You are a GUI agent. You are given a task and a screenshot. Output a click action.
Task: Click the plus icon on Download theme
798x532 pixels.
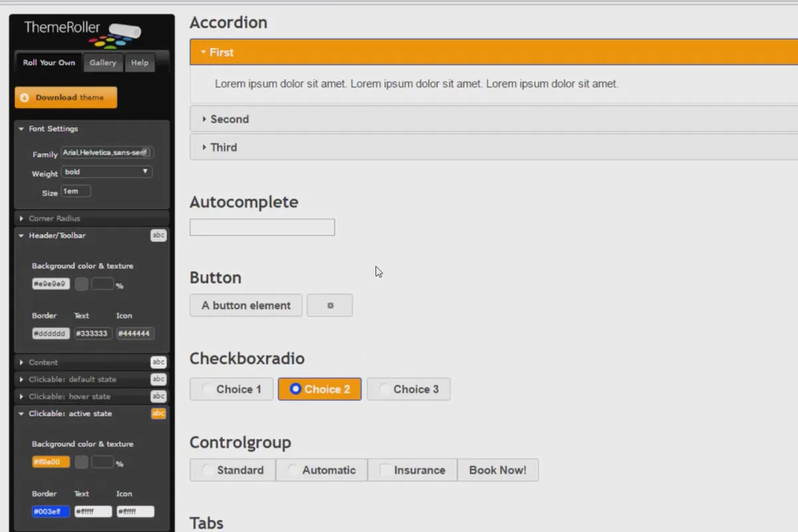(25, 98)
